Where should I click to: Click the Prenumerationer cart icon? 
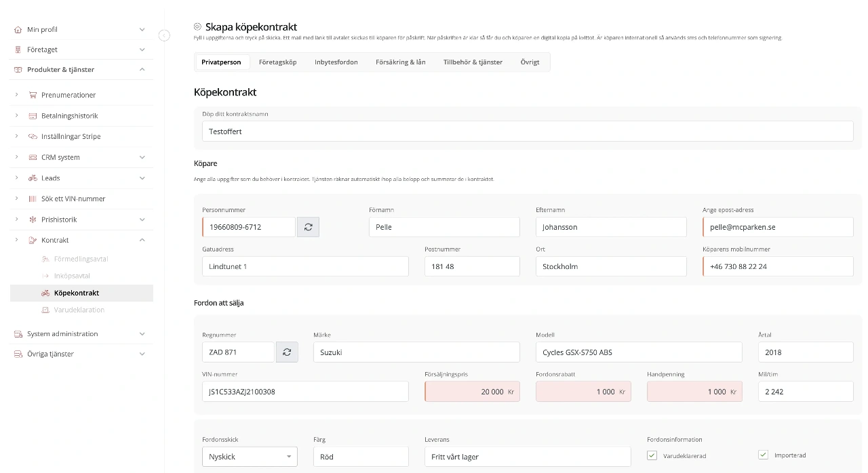pyautogui.click(x=33, y=95)
